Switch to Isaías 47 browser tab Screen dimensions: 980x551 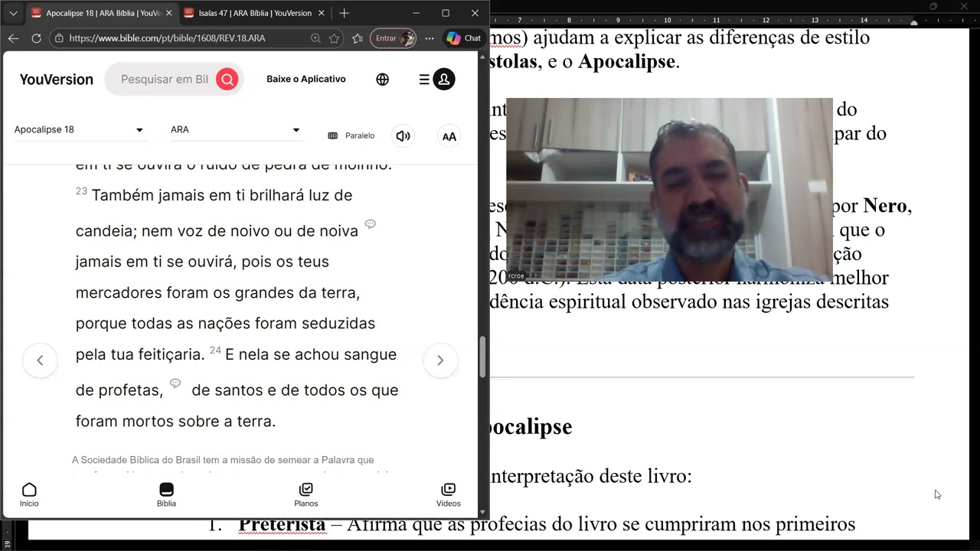pos(253,13)
